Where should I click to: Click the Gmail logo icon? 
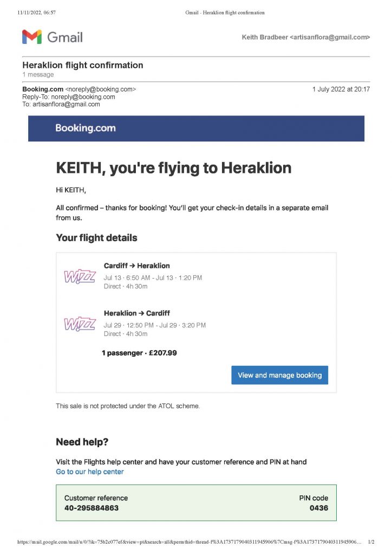[x=32, y=37]
